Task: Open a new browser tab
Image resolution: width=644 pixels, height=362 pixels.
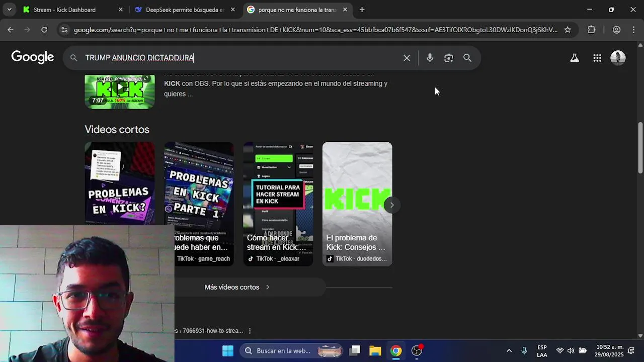Action: point(362,10)
